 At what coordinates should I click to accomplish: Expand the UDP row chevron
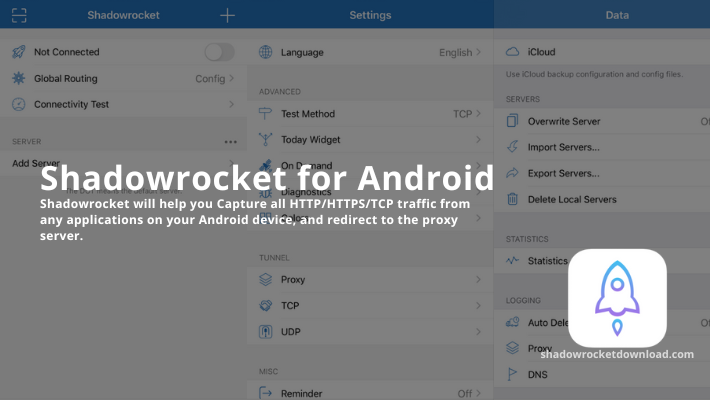click(478, 332)
